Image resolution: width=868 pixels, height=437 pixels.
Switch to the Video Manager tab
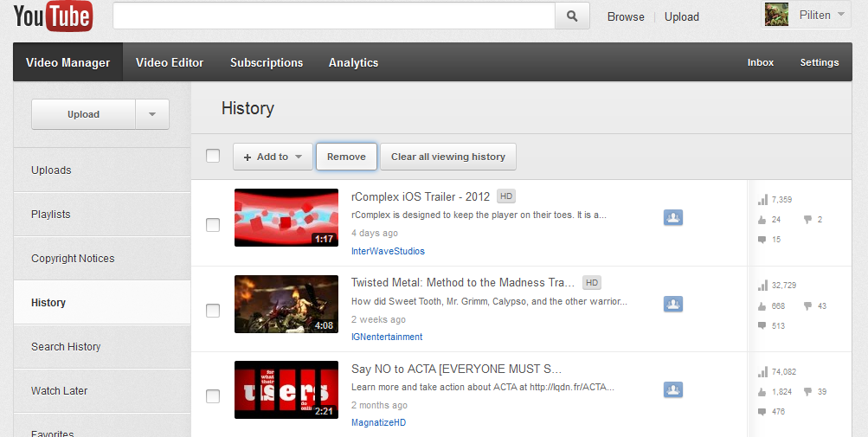point(68,62)
